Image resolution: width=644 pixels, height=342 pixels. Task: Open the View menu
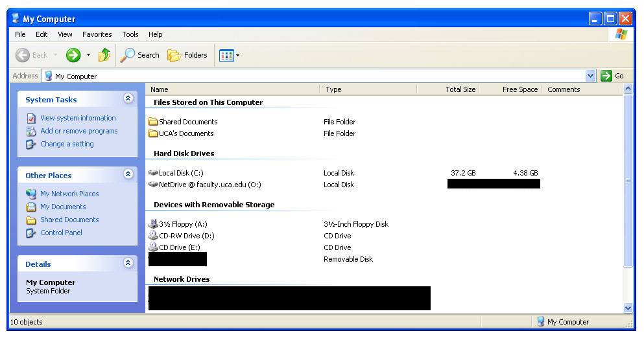coord(65,34)
